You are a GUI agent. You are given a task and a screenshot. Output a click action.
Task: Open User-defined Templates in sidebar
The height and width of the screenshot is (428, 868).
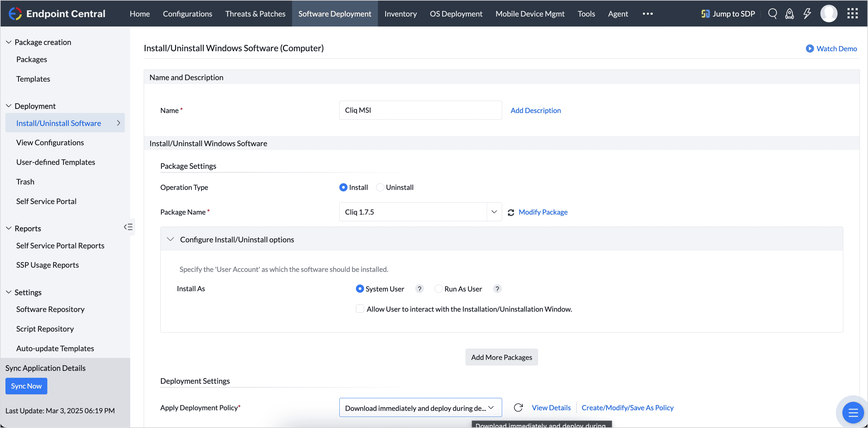coord(56,162)
